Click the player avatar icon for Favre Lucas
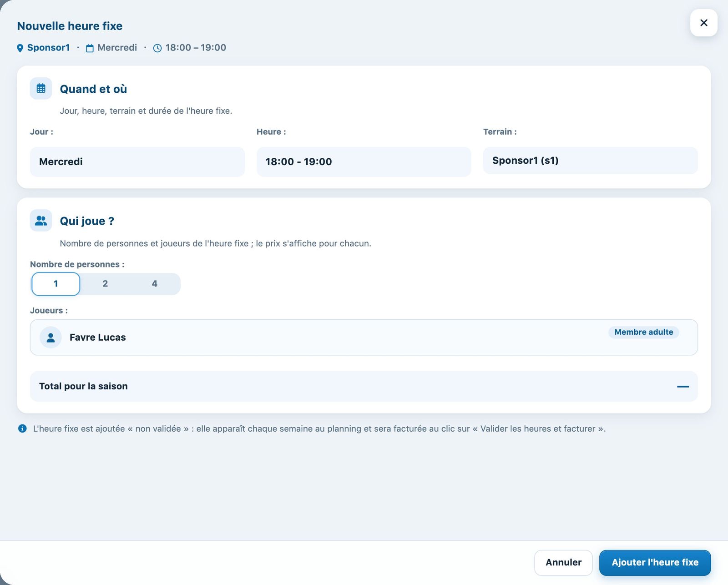The height and width of the screenshot is (585, 728). tap(51, 338)
